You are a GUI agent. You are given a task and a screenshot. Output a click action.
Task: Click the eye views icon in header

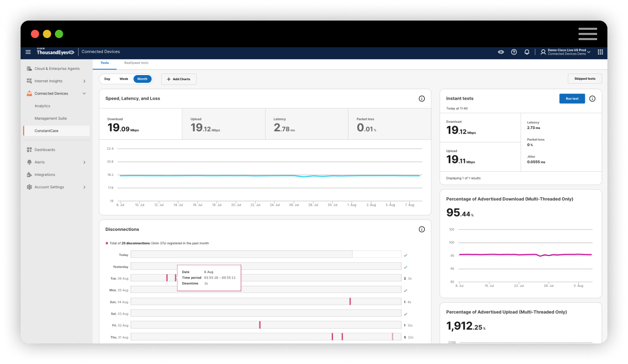[x=501, y=52]
